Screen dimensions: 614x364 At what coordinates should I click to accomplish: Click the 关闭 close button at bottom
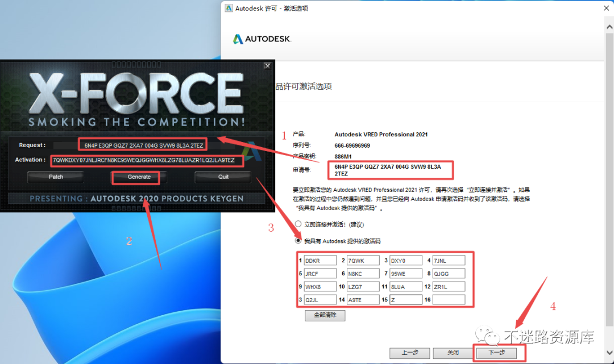tap(453, 353)
